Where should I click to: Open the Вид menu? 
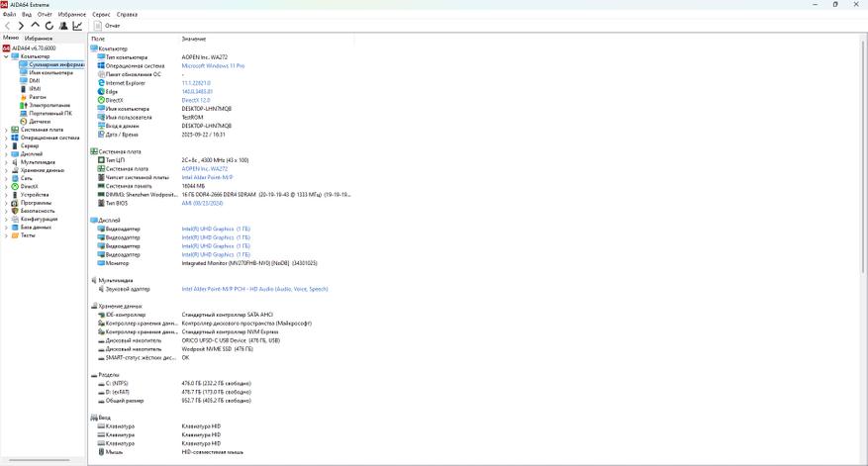coord(27,15)
